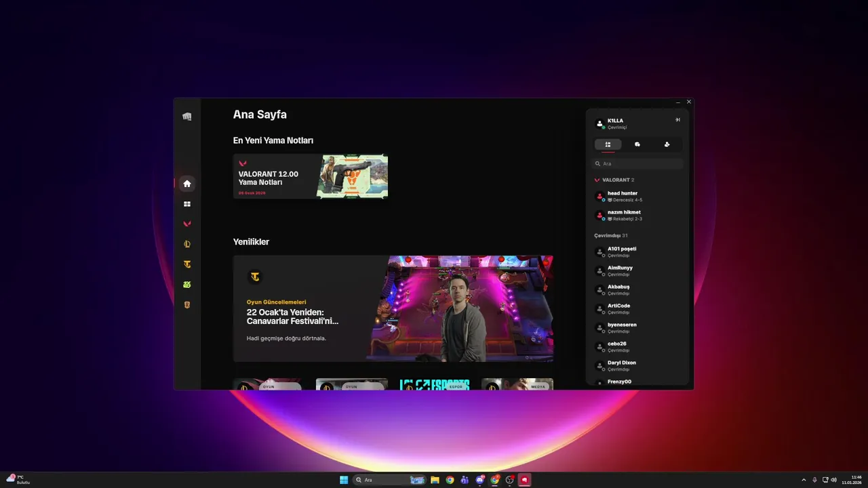Select friend byeneseren
This screenshot has height=488, width=868.
637,328
